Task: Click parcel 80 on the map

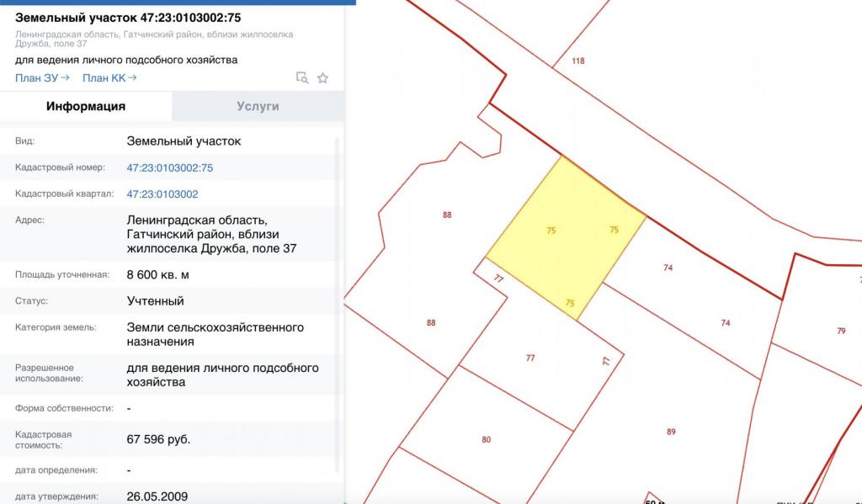Action: 487,439
